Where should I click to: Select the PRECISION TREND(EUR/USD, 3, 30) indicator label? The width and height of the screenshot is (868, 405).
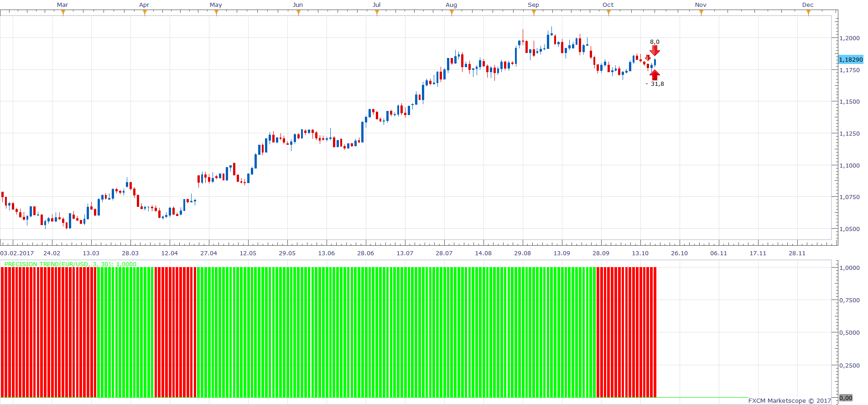coord(70,264)
